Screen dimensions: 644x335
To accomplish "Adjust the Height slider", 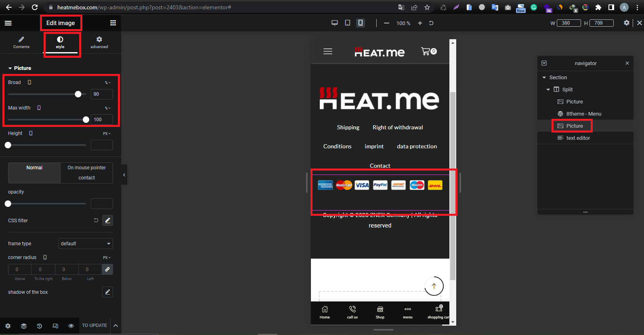I will 47,145.
